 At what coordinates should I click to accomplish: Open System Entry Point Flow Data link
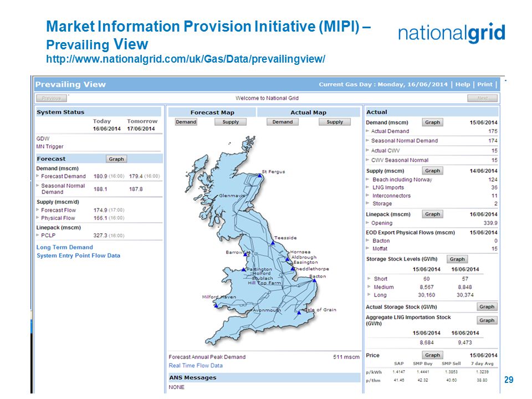[x=78, y=255]
